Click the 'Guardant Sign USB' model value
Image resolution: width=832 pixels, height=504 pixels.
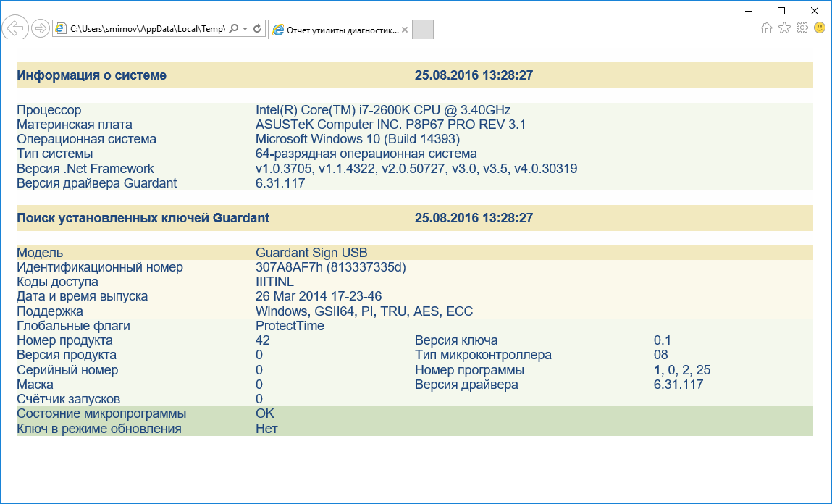click(311, 253)
